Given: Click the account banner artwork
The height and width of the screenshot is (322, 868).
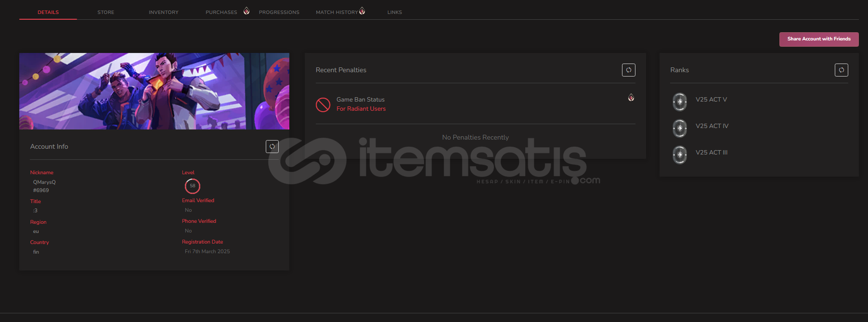Looking at the screenshot, I should click(154, 91).
